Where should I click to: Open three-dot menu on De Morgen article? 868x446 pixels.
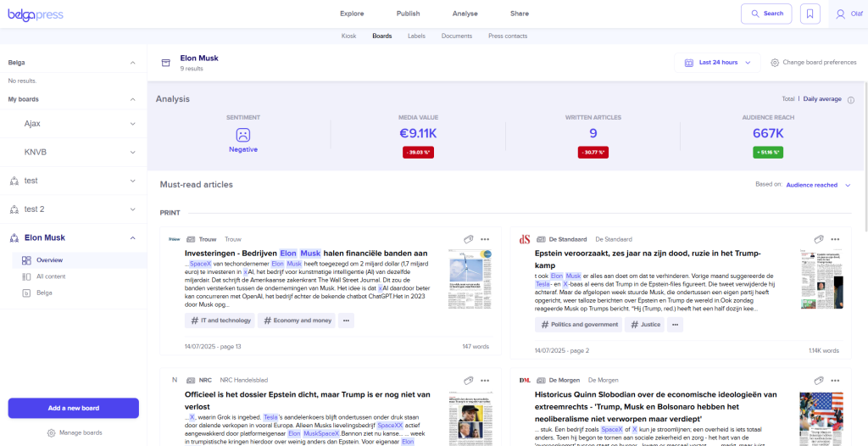click(835, 380)
